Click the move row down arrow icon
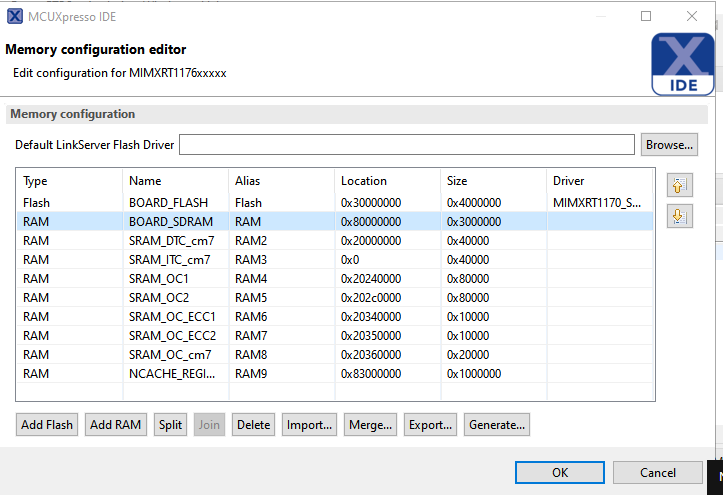723x495 pixels. point(680,216)
